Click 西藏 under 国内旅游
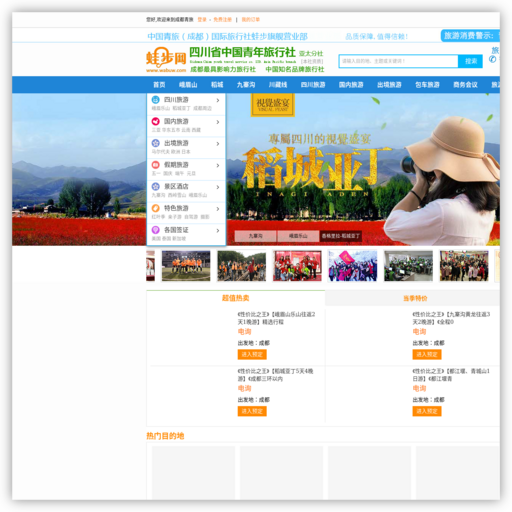This screenshot has width=512, height=512. point(196,130)
